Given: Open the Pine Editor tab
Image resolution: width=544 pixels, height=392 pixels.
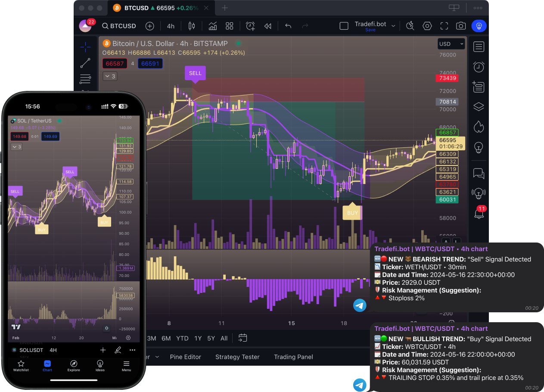Looking at the screenshot, I should click(x=185, y=357).
